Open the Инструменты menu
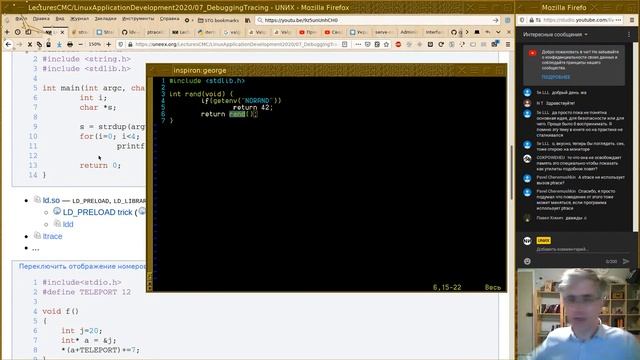 138,19
